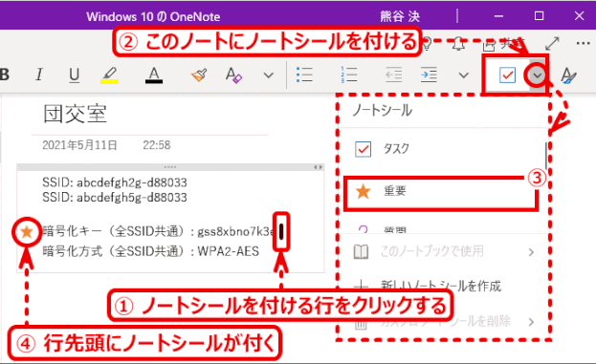Screen dimensions: 596x364
Task: Click the 暗号化キー line of text
Action: point(157,231)
